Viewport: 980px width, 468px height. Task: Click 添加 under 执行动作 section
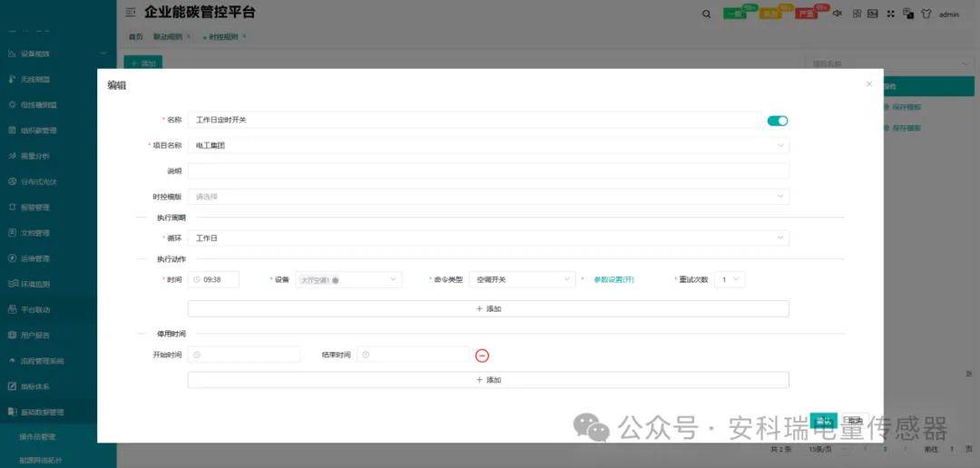coord(488,308)
